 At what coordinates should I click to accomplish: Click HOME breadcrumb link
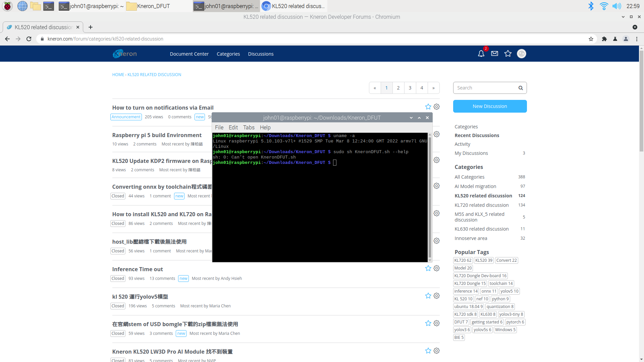[x=118, y=75]
